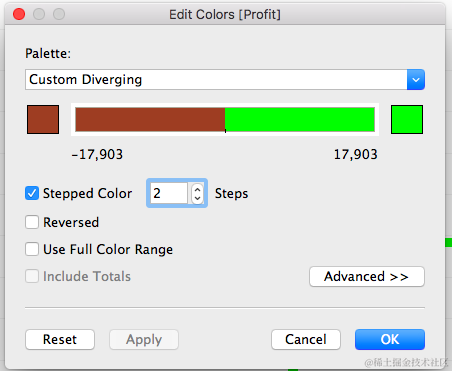The height and width of the screenshot is (371, 452).
Task: Enable Use Full Color Range
Action: pos(32,249)
